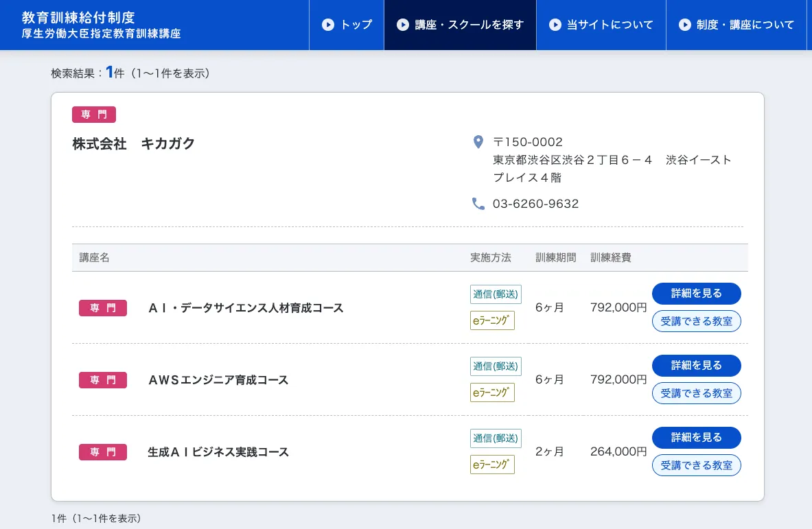The width and height of the screenshot is (812, 529).
Task: Click 講座名 column header
Action: (94, 257)
